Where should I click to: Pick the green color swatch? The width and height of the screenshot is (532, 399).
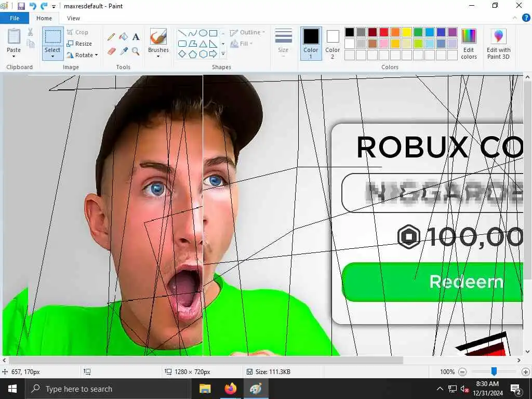(418, 32)
